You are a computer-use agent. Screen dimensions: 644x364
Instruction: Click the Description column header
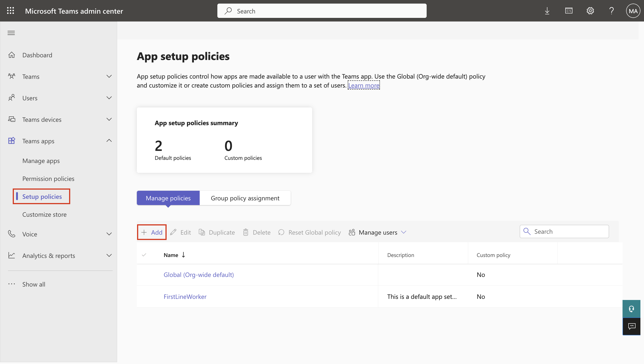pyautogui.click(x=400, y=255)
